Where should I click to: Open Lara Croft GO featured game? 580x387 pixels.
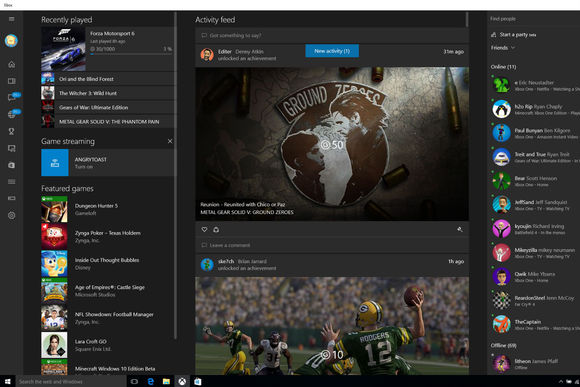pos(107,345)
